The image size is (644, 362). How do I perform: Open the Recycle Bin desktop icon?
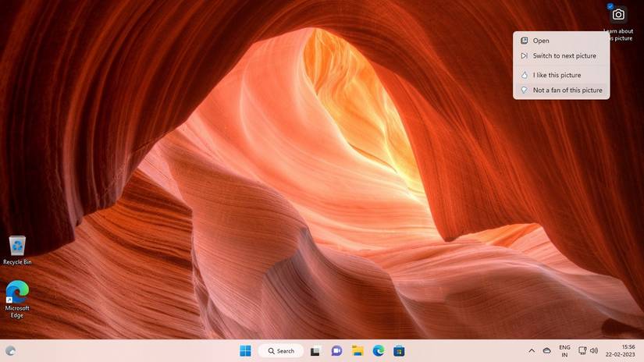coord(17,250)
